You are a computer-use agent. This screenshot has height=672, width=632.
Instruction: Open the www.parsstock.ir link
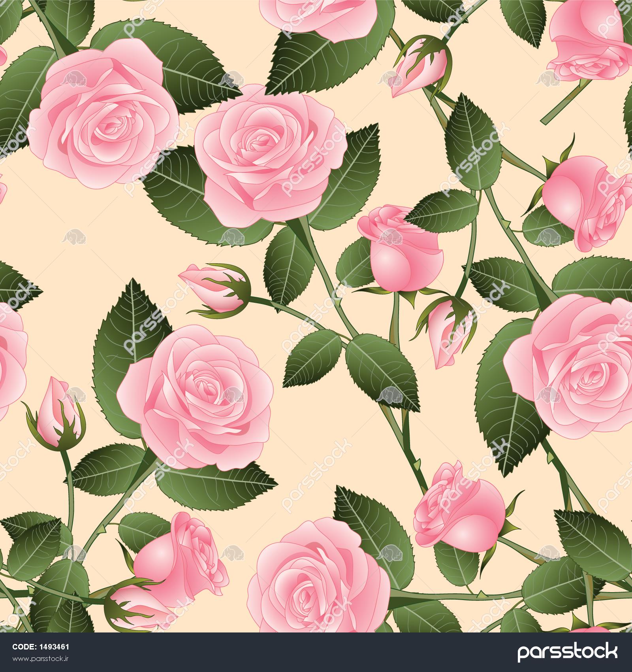coord(40,663)
